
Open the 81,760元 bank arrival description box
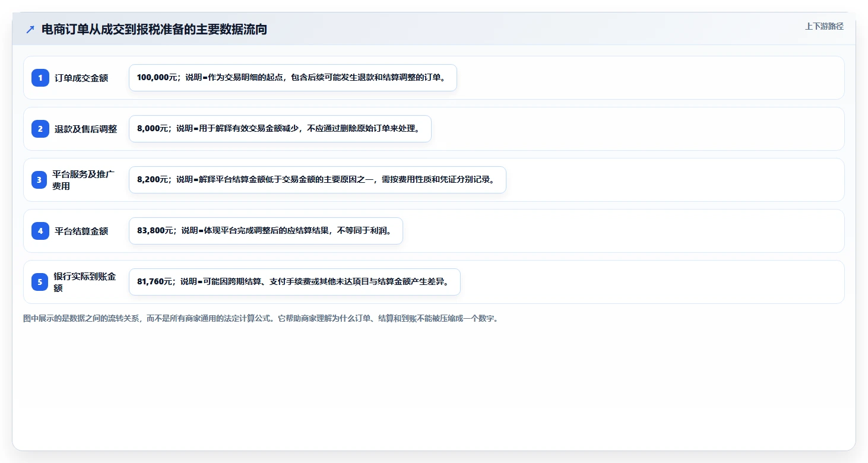coord(294,282)
